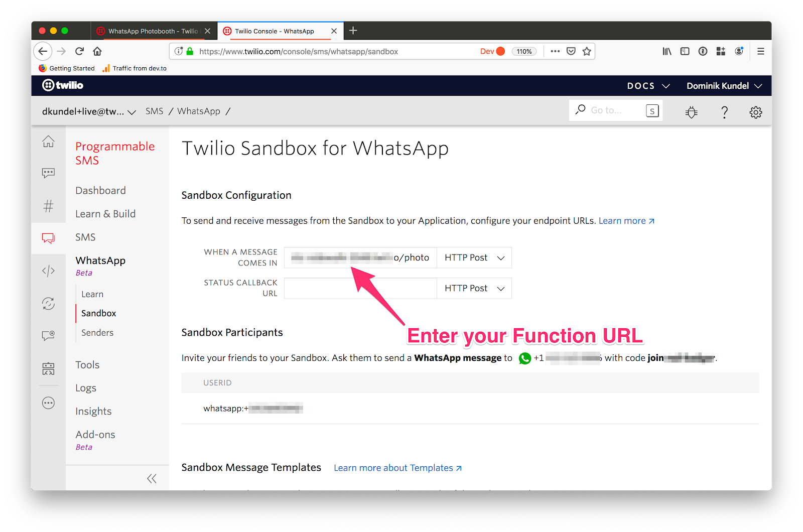Open the Phone Numbers hash icon
This screenshot has height=532, width=803.
(x=48, y=206)
